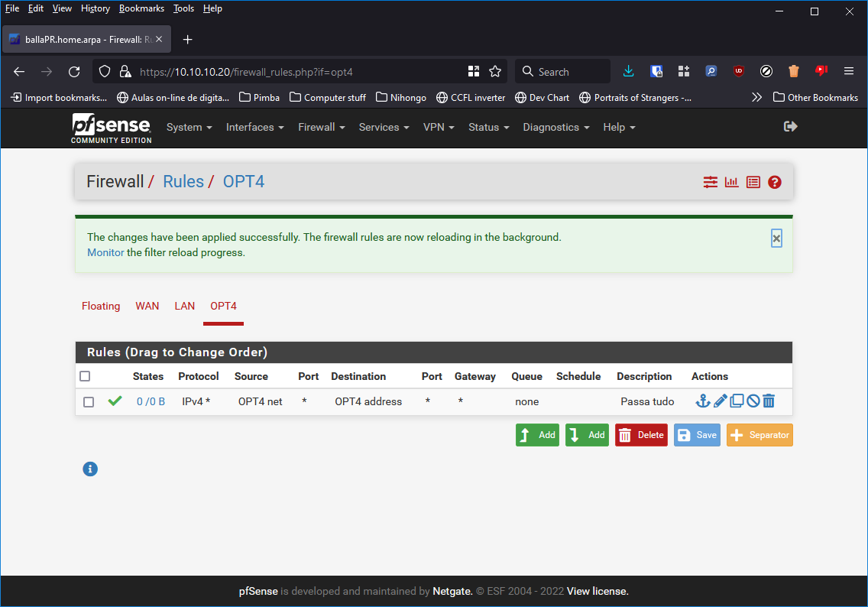This screenshot has width=868, height=607.
Task: Show the blue info icon below the rules
Action: pos(90,469)
